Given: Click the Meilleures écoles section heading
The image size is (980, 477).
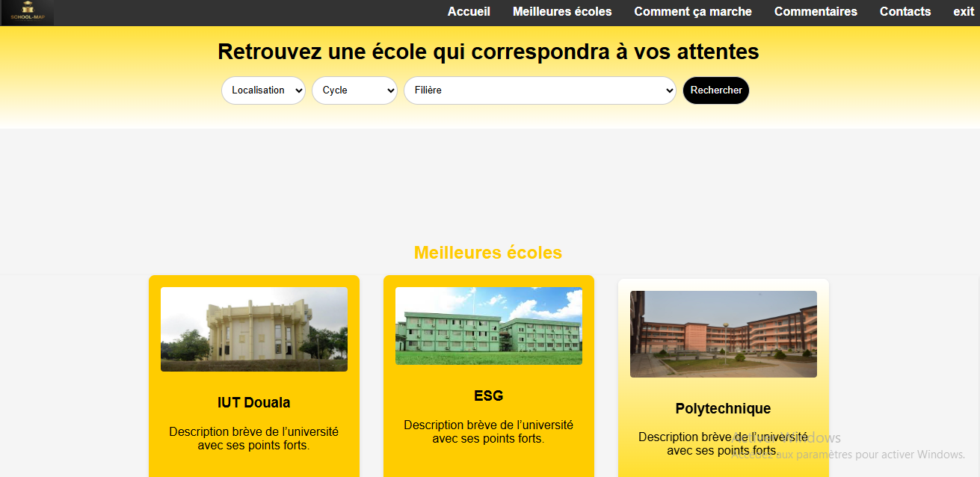Looking at the screenshot, I should pyautogui.click(x=488, y=253).
